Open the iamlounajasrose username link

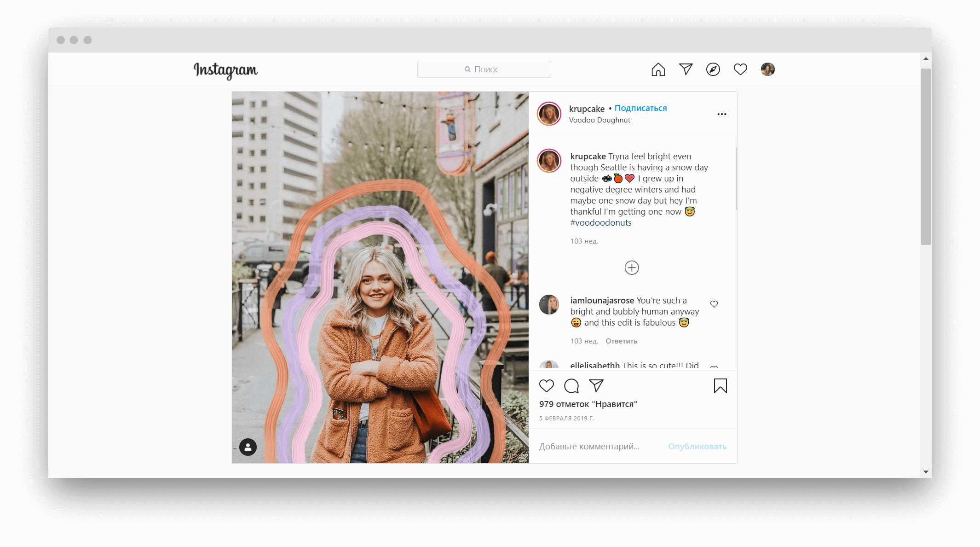click(602, 301)
